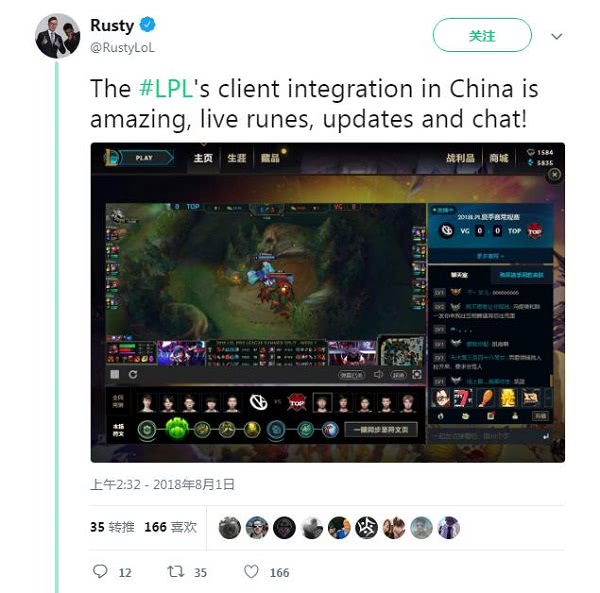Open the 商城 store tab
600x593 pixels.
tap(499, 158)
